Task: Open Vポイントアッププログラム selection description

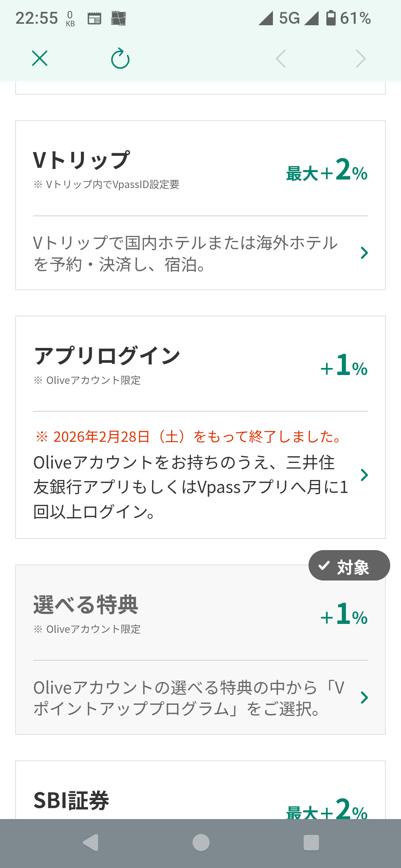Action: (x=189, y=698)
